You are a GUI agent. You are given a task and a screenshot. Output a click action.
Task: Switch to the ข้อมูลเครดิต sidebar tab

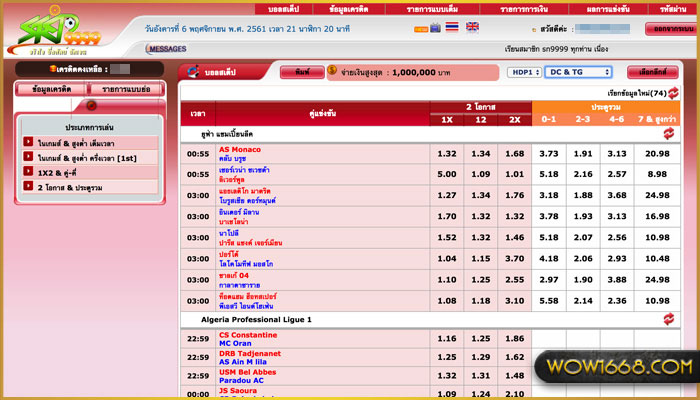pos(48,89)
